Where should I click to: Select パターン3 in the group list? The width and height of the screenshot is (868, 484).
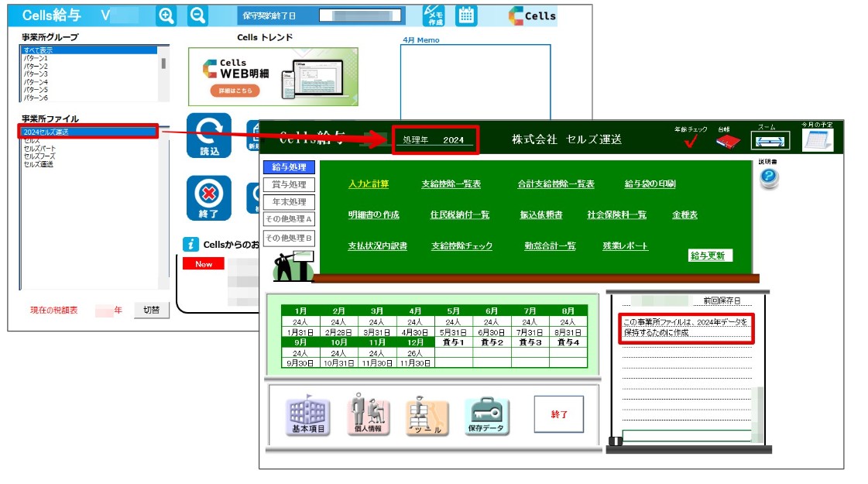click(x=89, y=74)
